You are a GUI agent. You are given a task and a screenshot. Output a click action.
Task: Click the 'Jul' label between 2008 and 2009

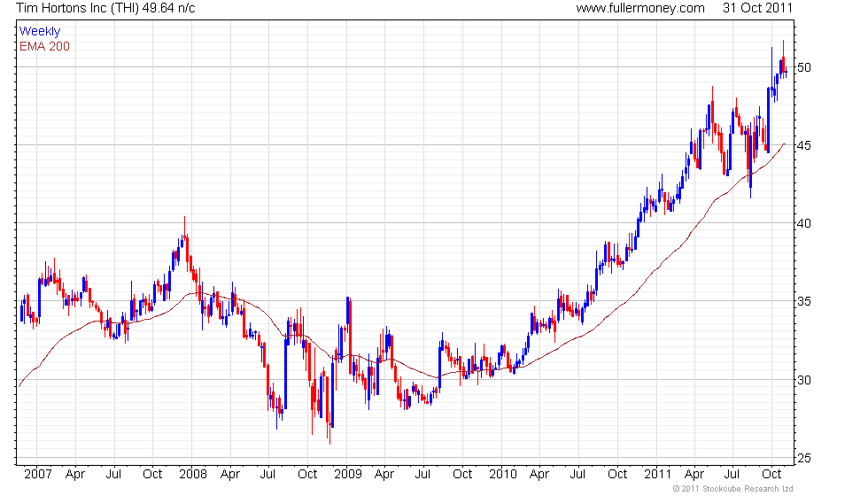[x=267, y=475]
